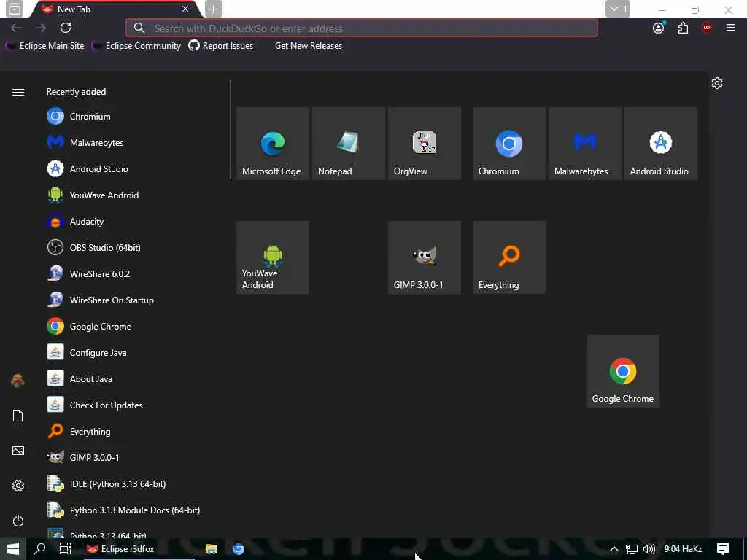Open the Report Issues bookmark
747x560 pixels.
221,46
